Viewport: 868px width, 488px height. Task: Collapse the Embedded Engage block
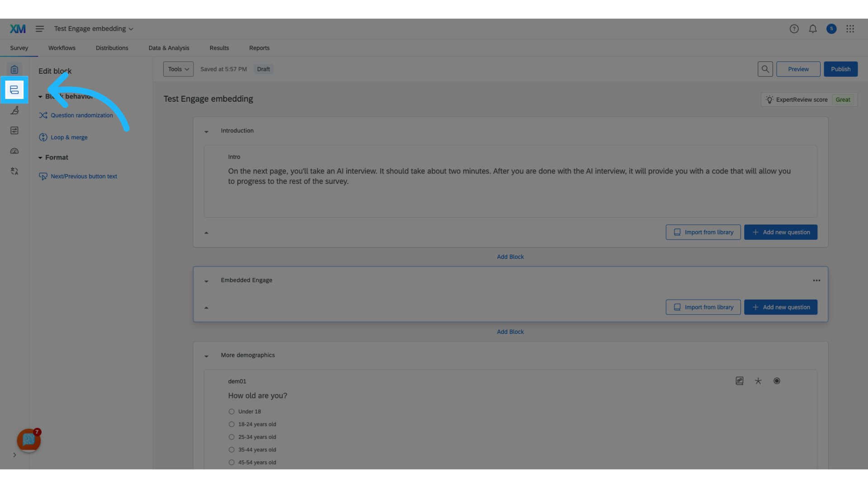point(206,281)
